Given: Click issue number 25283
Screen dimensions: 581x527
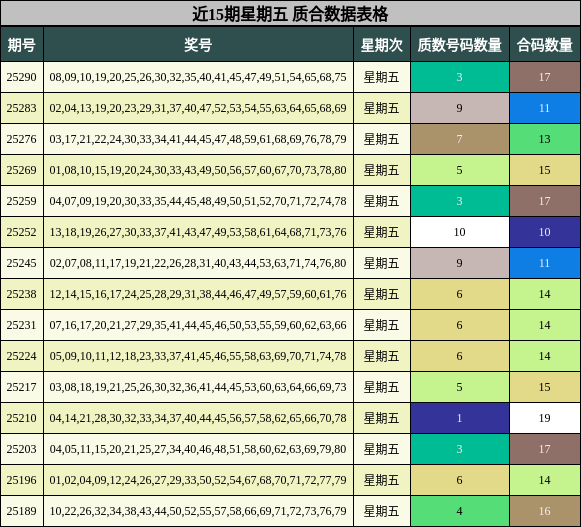Looking at the screenshot, I should coord(21,108).
